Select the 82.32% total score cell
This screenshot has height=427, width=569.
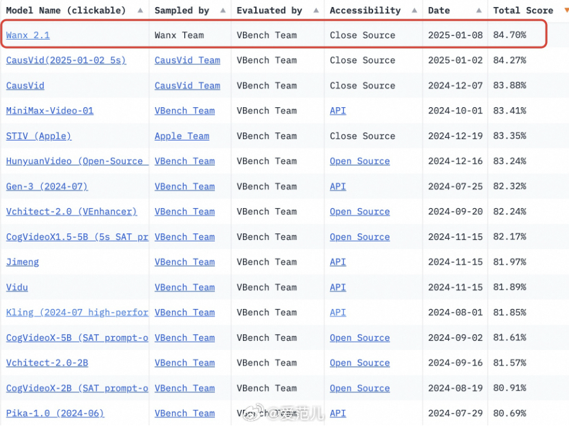click(x=509, y=186)
